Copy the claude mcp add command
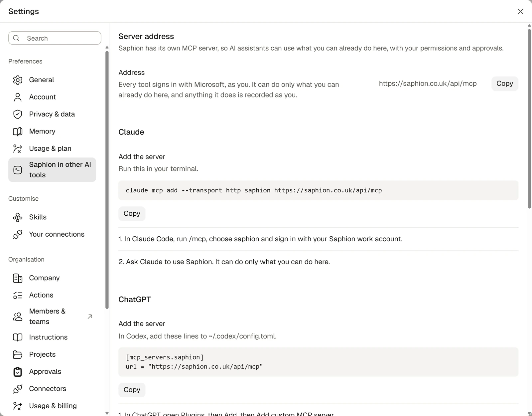The width and height of the screenshot is (532, 416). pos(132,214)
